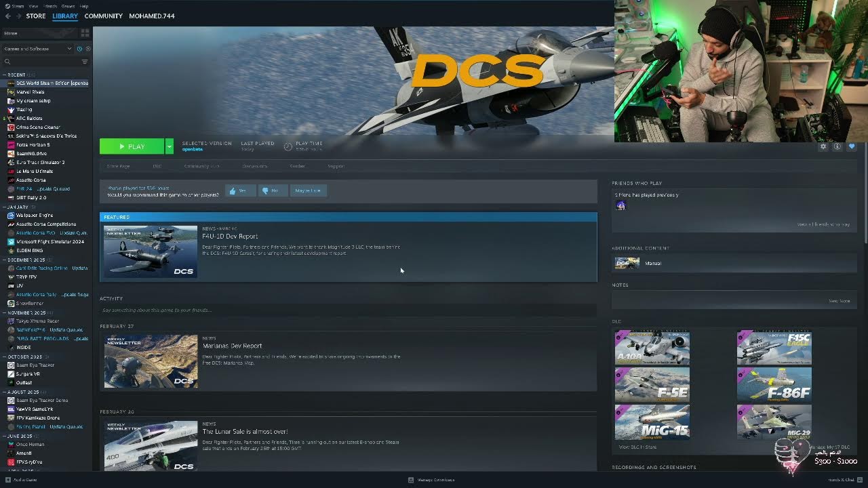
Task: Open the Help menu
Action: (x=84, y=6)
